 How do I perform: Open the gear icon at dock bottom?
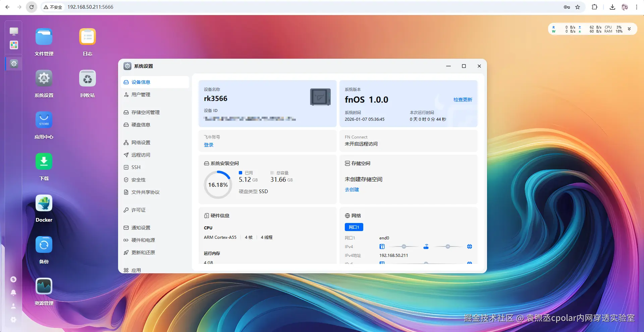(x=13, y=320)
